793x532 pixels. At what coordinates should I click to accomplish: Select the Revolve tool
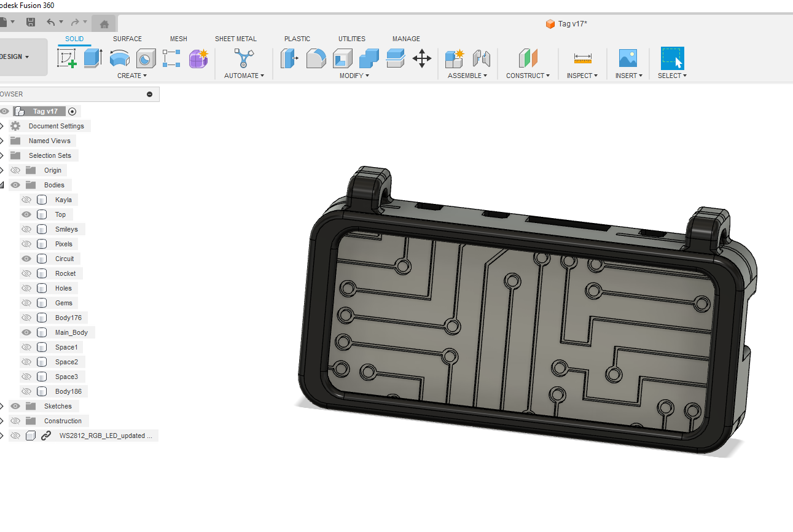point(119,58)
